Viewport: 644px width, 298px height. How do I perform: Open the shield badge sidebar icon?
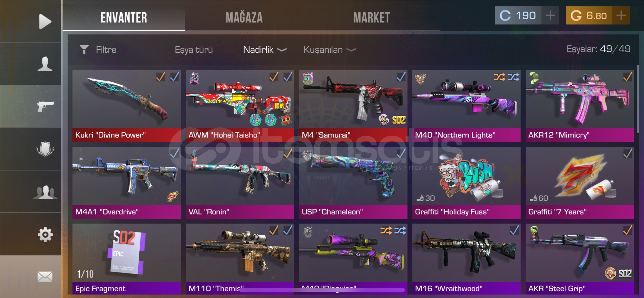tap(45, 149)
